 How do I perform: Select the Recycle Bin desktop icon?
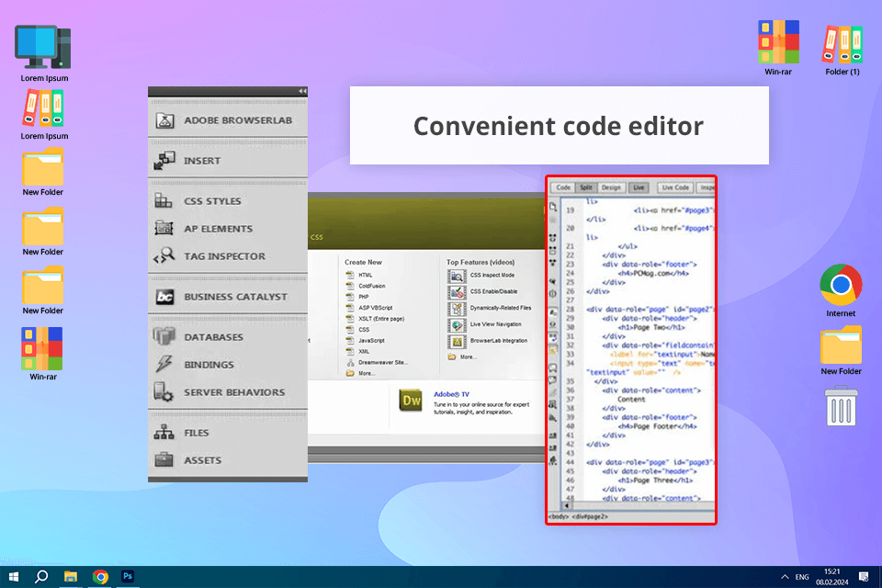tap(842, 406)
